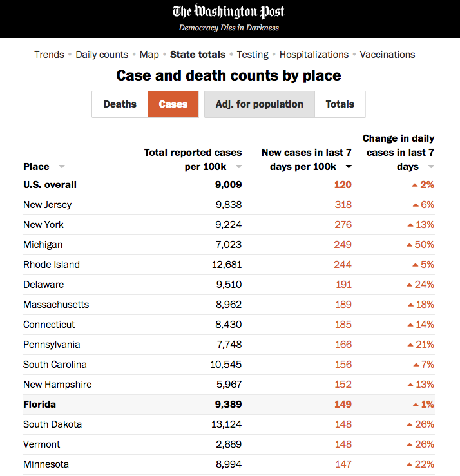
Task: Toggle the Deaths view
Action: tap(120, 104)
